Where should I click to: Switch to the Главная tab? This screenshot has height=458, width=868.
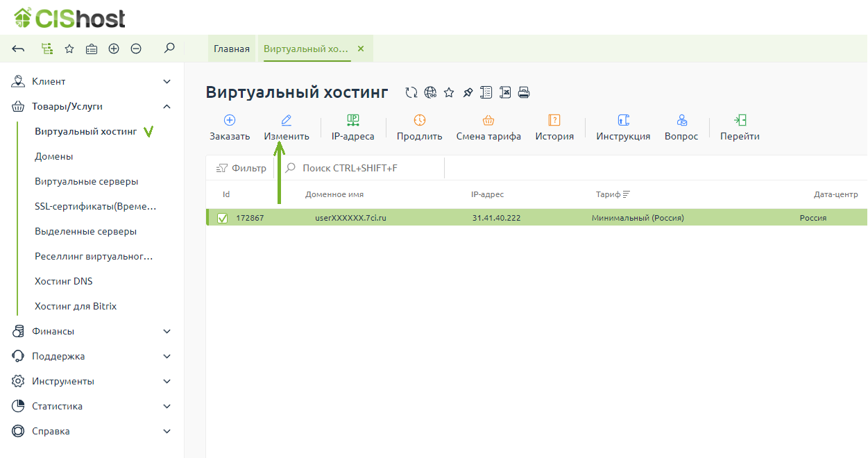click(x=231, y=49)
